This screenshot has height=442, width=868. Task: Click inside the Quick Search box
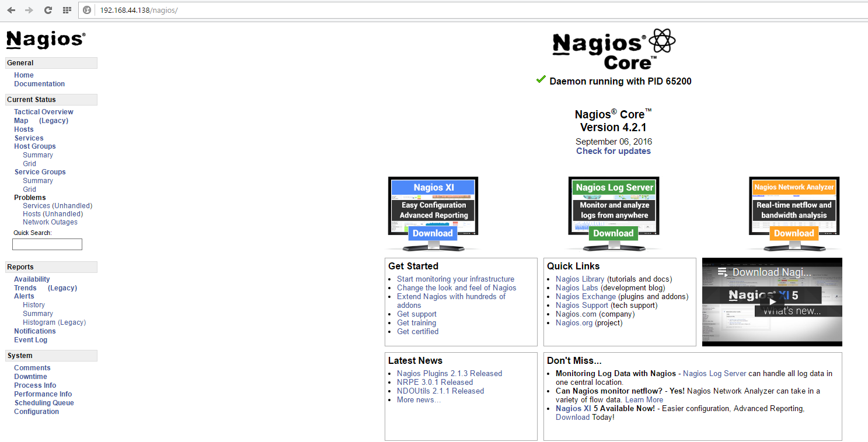pos(47,244)
